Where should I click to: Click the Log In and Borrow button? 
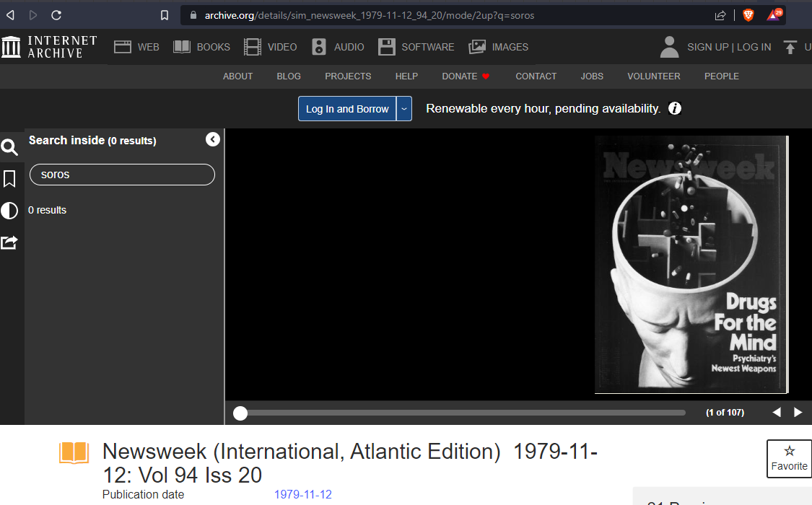click(347, 109)
